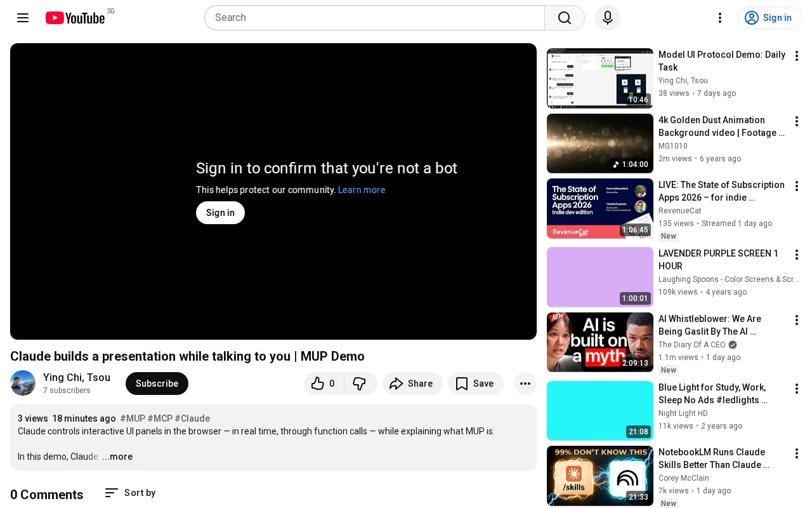Click Sign in on the video player
The height and width of the screenshot is (508, 812).
point(220,213)
